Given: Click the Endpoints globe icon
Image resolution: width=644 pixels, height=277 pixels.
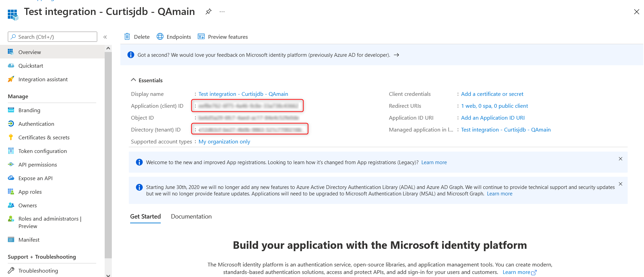Looking at the screenshot, I should click(x=160, y=36).
